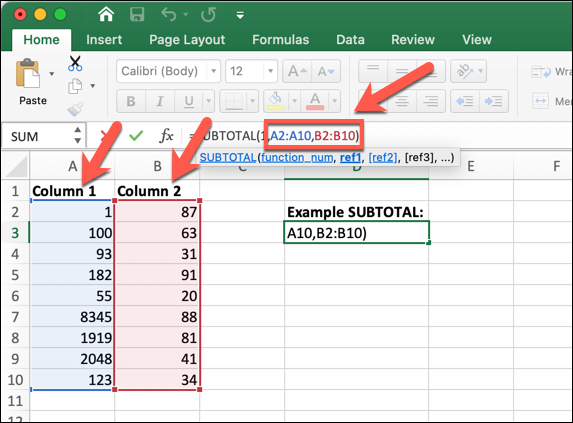The image size is (573, 423).
Task: Click the Save disk icon
Action: [x=137, y=15]
